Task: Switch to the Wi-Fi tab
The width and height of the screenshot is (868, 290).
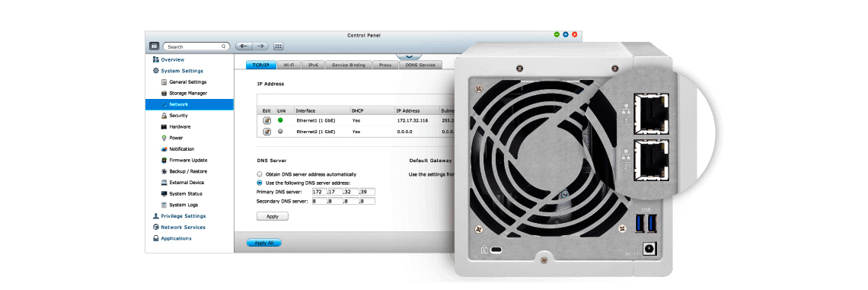Action: pos(289,65)
